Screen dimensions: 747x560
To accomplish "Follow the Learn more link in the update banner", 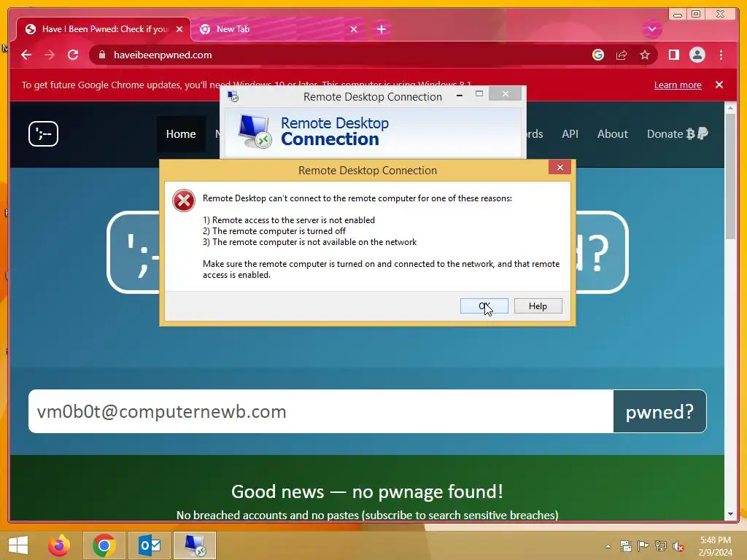I will (678, 85).
